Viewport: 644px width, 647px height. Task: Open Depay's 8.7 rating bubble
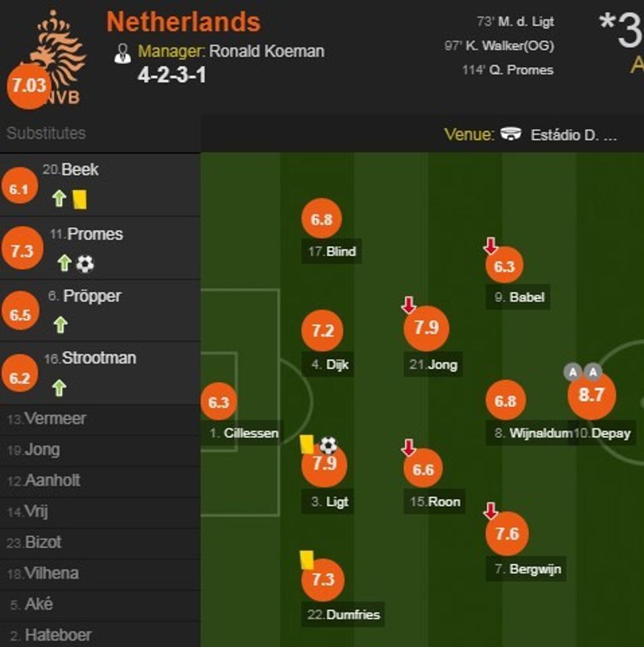(x=591, y=395)
